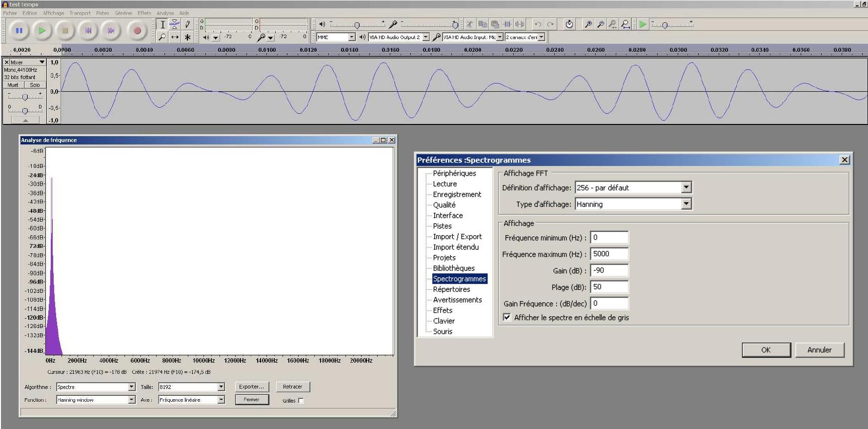Viewport: 868px width, 429px height.
Task: Click the Paste icon in the edit toolbar
Action: [x=495, y=24]
